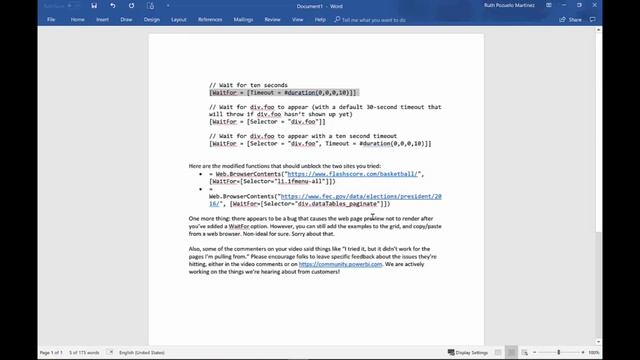Click the Touch/Mouse Mode icon
Viewport: 640px width, 360px height.
tap(150, 6)
